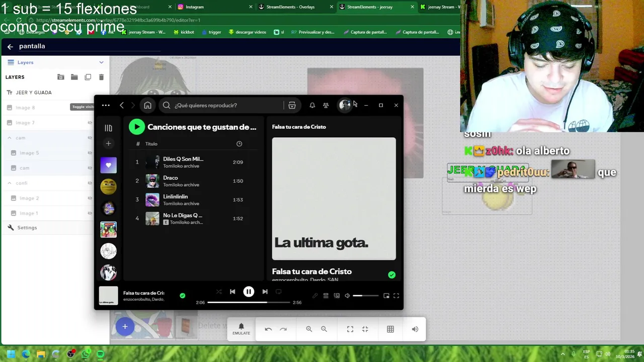Click the Emulate bell button
This screenshot has width=644, height=362.
pos(241,329)
